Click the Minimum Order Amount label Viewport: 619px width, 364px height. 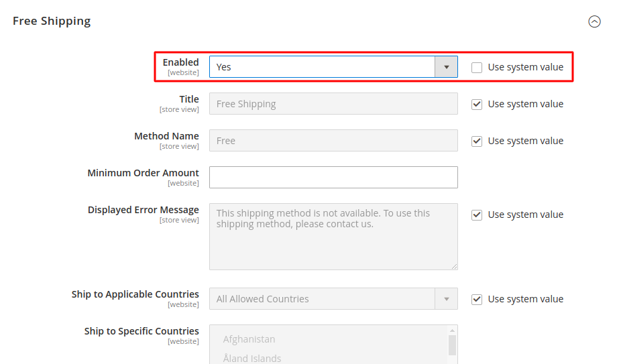point(144,173)
